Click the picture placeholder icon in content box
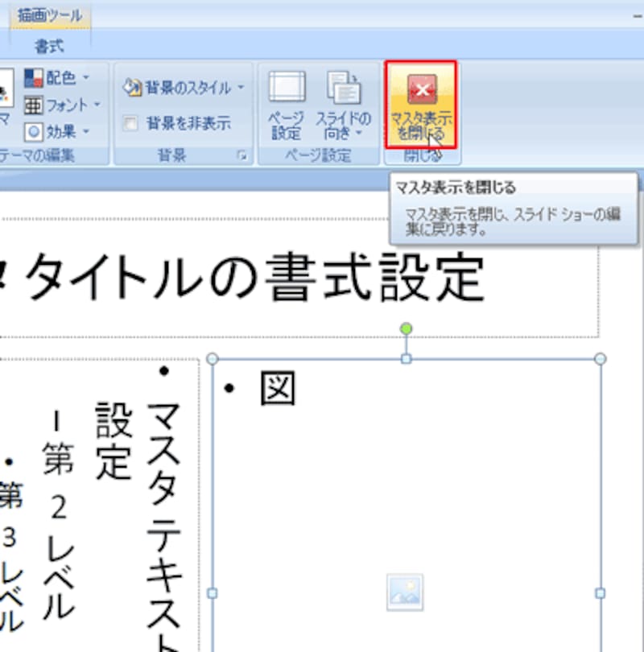This screenshot has width=644, height=652. tap(404, 592)
